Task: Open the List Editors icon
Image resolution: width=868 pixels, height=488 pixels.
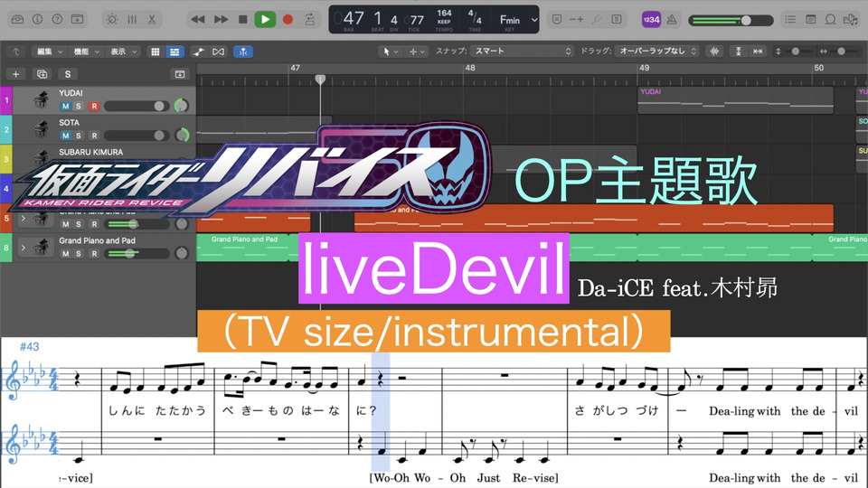Action: click(790, 19)
